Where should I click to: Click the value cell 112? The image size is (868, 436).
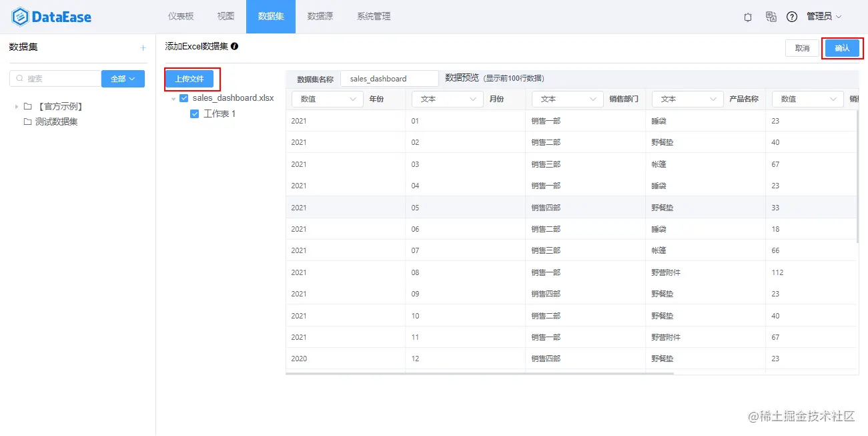[x=777, y=272]
